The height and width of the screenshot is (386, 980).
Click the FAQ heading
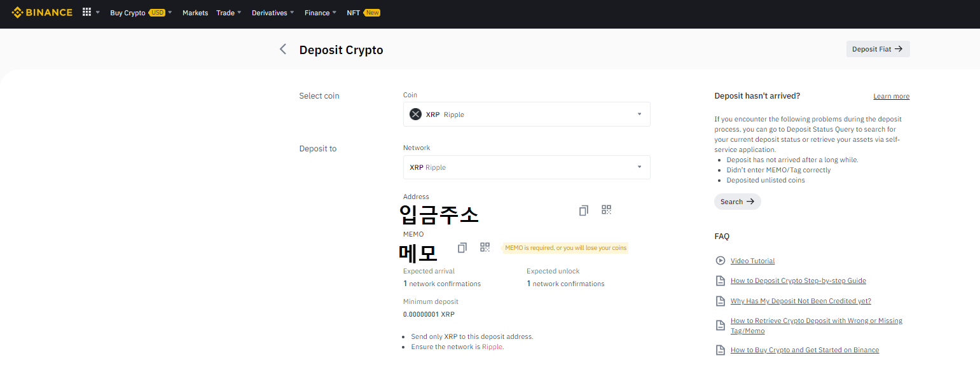pyautogui.click(x=722, y=236)
